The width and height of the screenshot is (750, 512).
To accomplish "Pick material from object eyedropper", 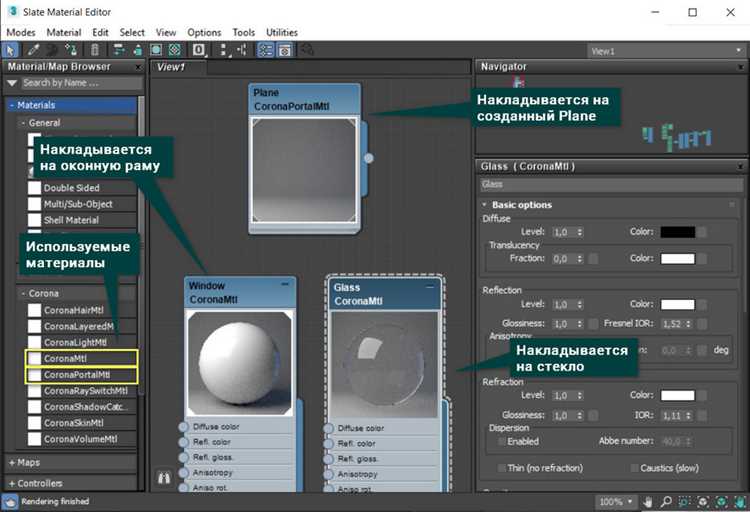I will click(33, 50).
